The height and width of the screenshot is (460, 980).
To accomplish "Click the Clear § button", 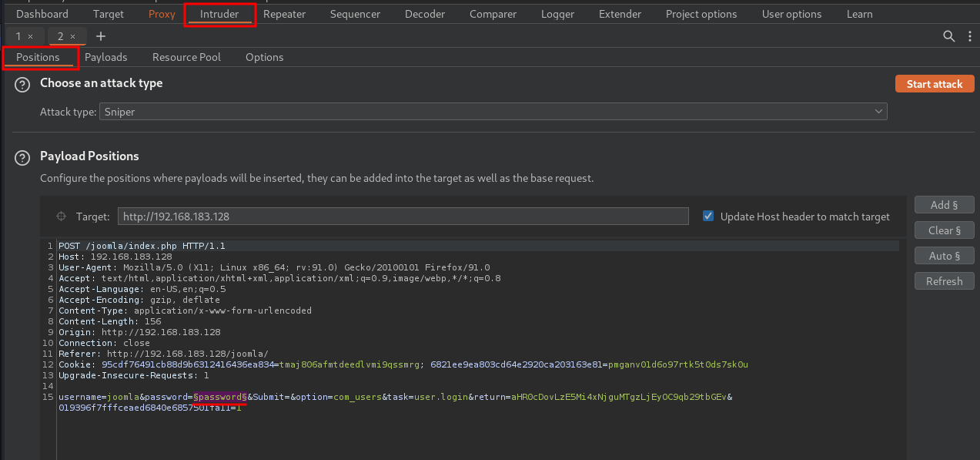I will (945, 230).
